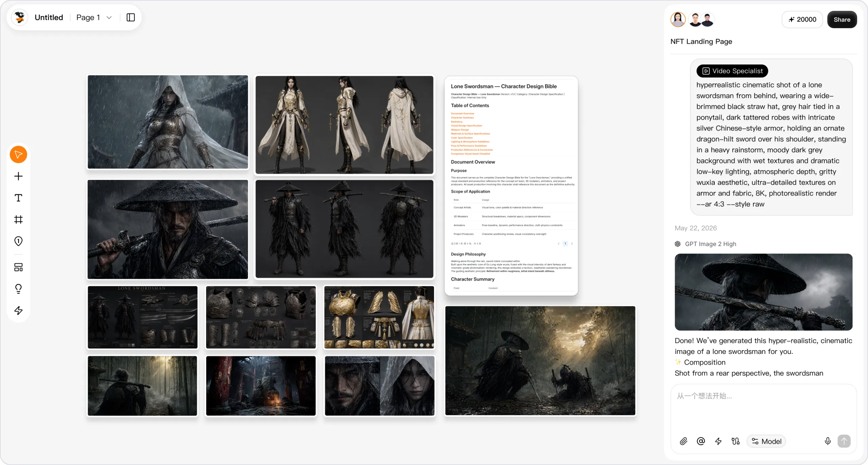The image size is (868, 465).
Task: Click Character Summary link in contents
Action: pos(462,118)
